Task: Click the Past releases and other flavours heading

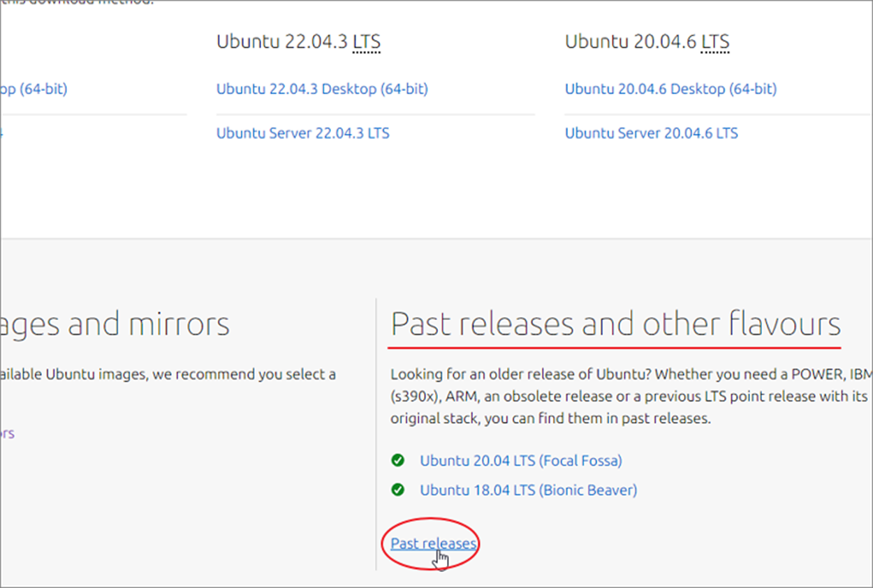Action: tap(615, 324)
